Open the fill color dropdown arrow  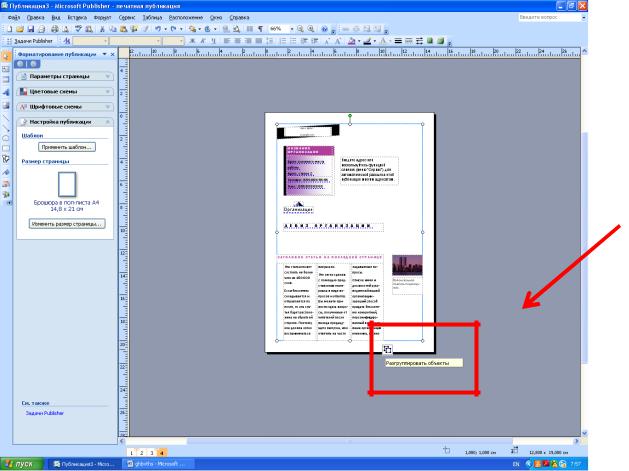tap(359, 41)
